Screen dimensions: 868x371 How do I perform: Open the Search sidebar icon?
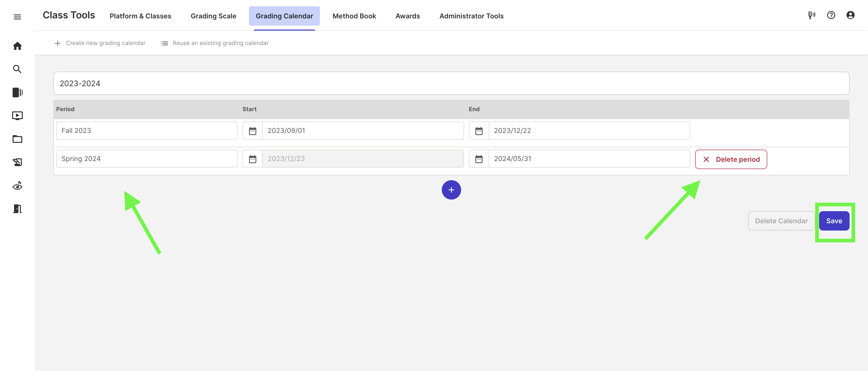pos(17,69)
